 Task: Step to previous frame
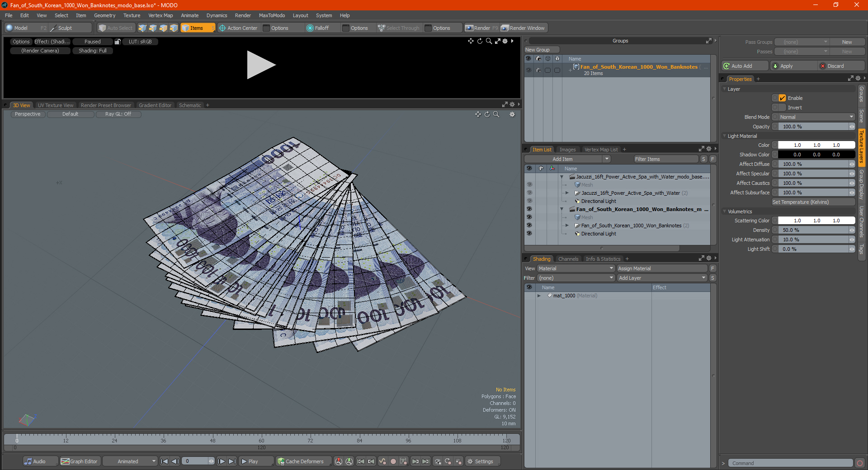175,461
